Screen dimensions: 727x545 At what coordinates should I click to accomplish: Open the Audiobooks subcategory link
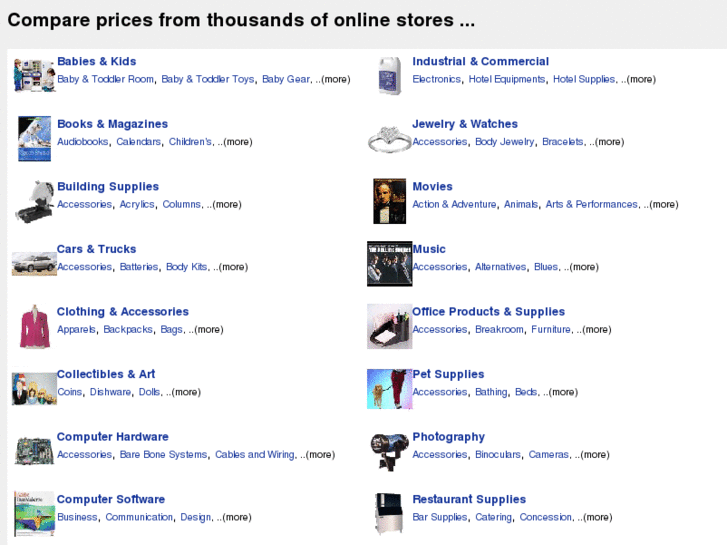coord(83,142)
